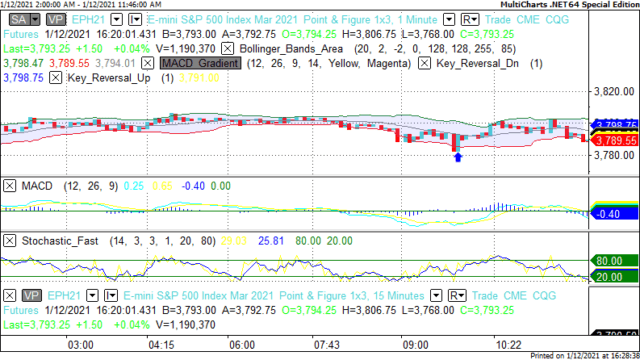Click the blue 25.81 stochastic value
640x360 pixels.
click(x=271, y=241)
